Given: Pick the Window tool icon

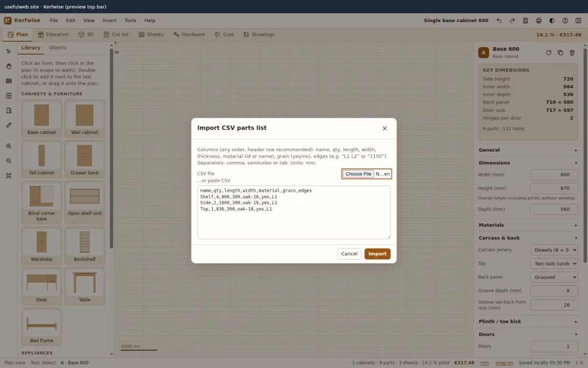Looking at the screenshot, I should [x=9, y=96].
